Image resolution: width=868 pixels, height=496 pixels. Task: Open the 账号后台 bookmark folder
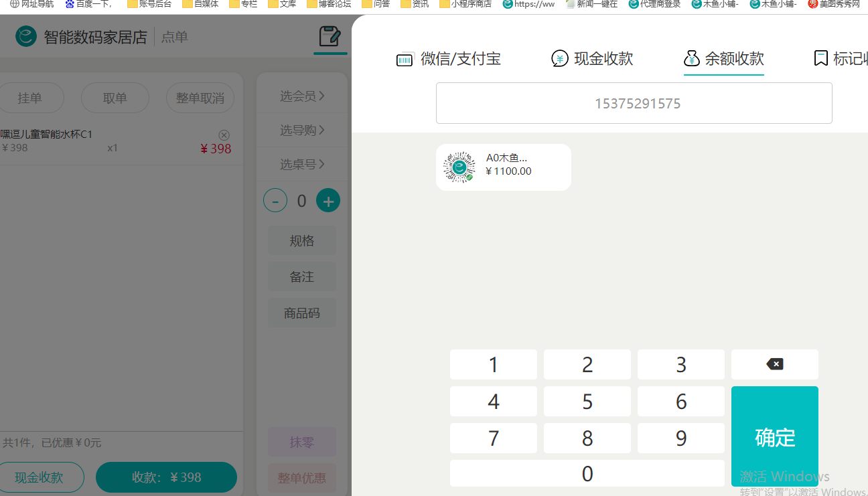(149, 4)
